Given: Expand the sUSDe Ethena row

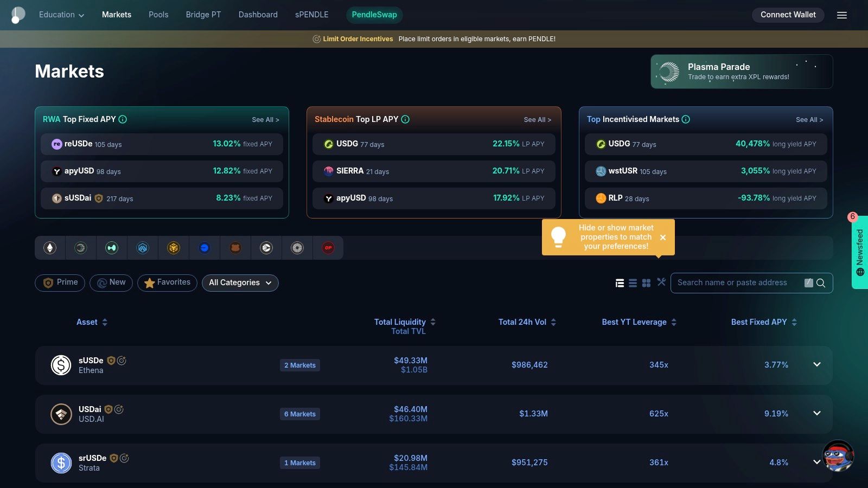Looking at the screenshot, I should 817,364.
